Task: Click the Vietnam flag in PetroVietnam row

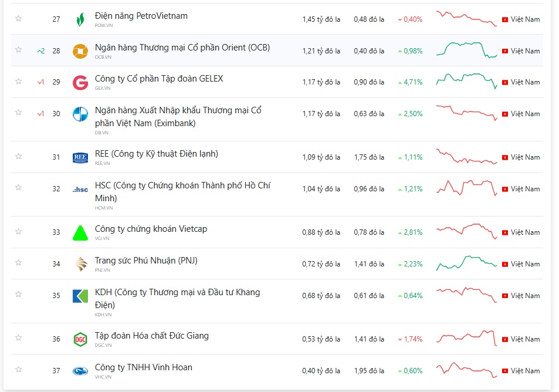Action: pos(505,19)
